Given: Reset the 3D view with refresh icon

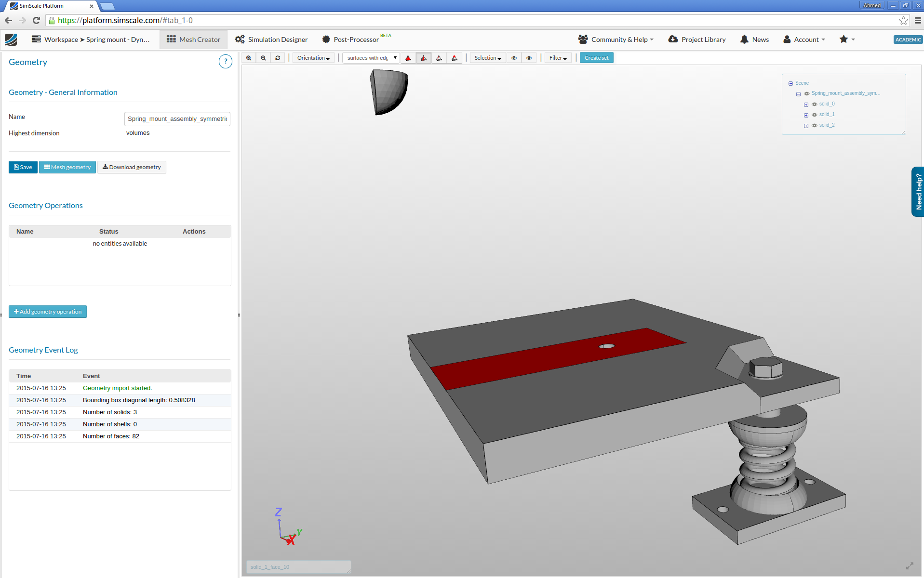Looking at the screenshot, I should [x=278, y=58].
